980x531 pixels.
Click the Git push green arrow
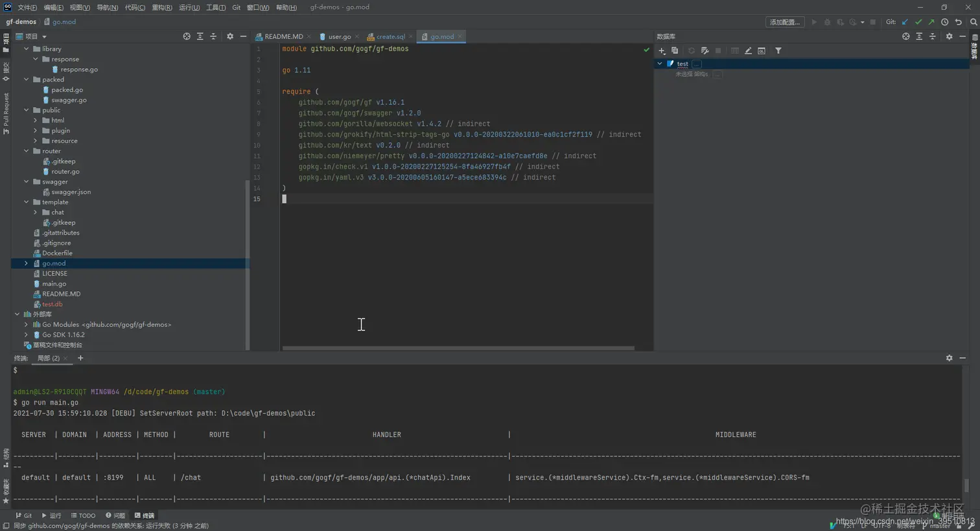tap(931, 22)
